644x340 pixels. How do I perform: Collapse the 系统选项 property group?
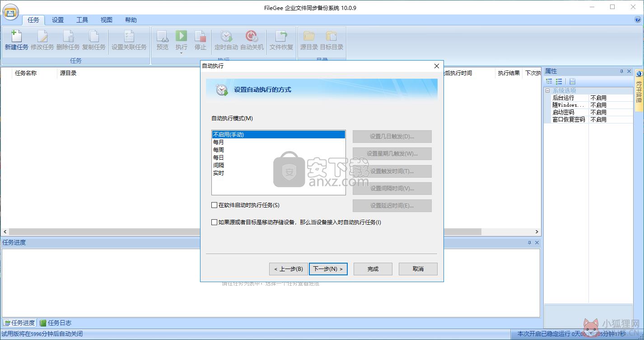point(548,90)
